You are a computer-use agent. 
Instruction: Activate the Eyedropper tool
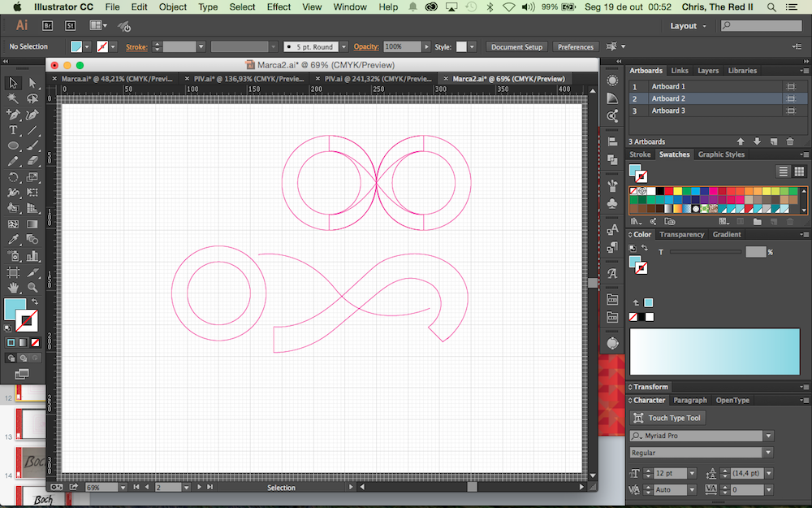coord(14,240)
